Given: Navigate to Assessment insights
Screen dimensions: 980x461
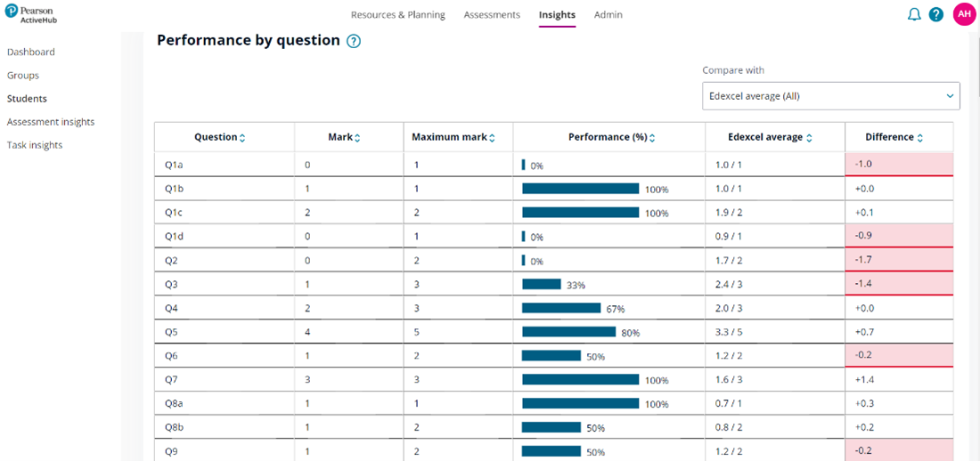Looking at the screenshot, I should click(51, 122).
